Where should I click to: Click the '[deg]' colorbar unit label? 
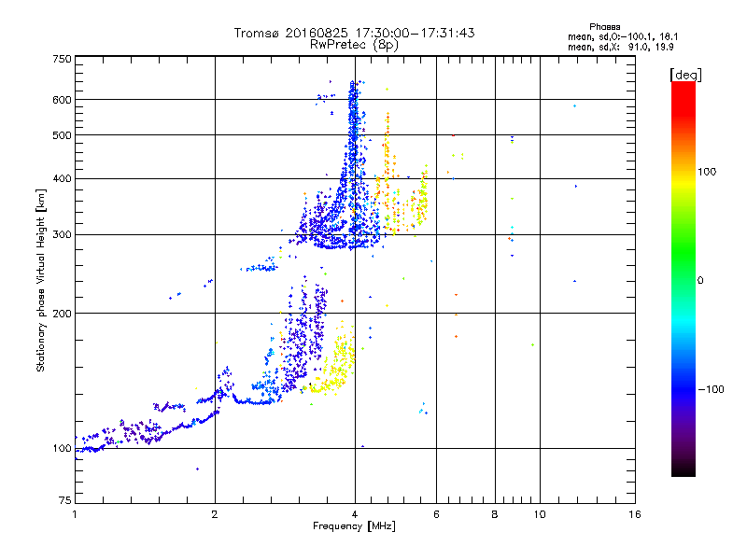coord(685,75)
